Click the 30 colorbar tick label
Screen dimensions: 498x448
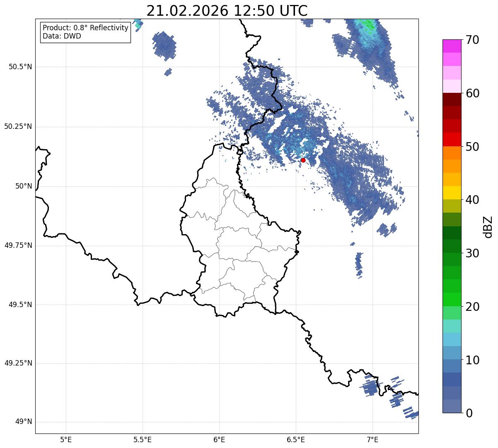(x=472, y=253)
